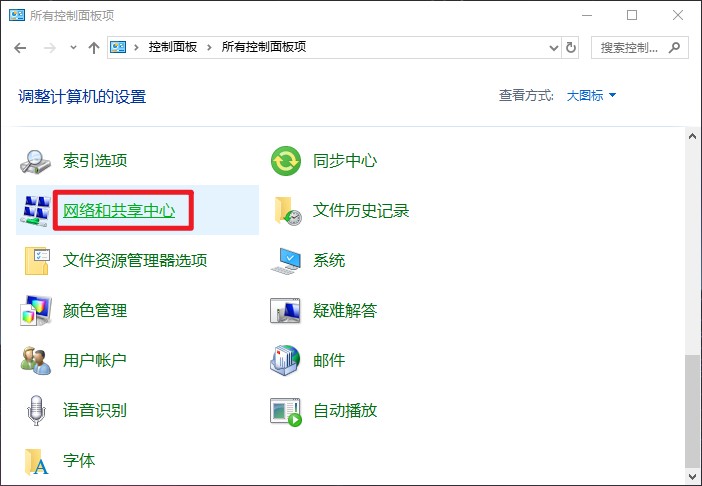Open the 邮件 link
Screen dimensions: 702x486
tap(329, 360)
